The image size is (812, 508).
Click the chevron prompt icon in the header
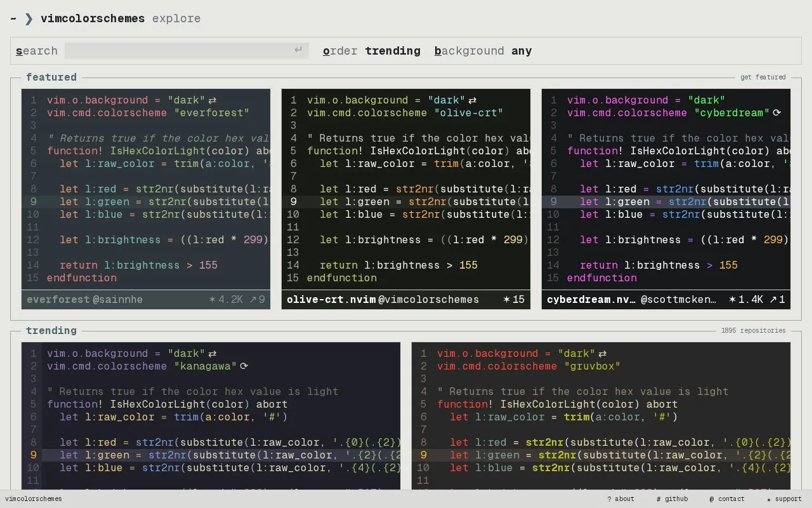(x=29, y=18)
